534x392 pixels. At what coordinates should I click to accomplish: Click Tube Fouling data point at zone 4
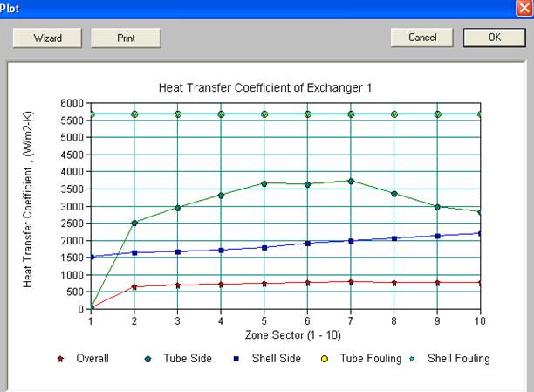[221, 114]
